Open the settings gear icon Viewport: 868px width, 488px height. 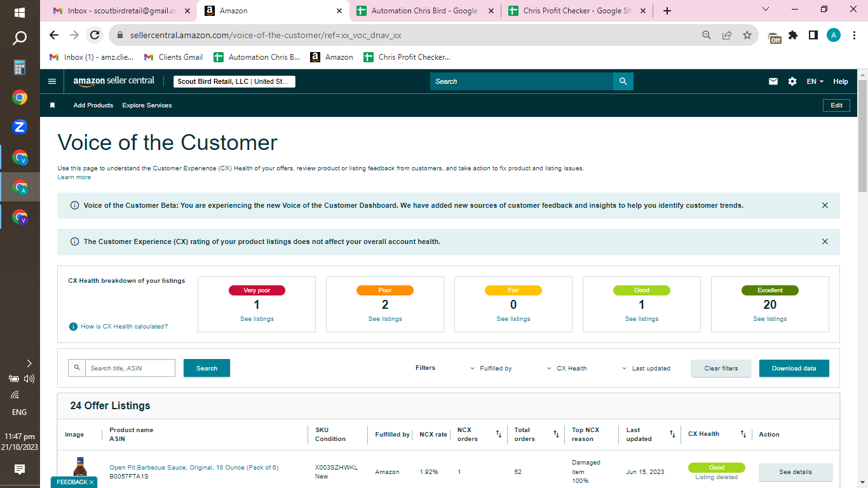pos(792,81)
